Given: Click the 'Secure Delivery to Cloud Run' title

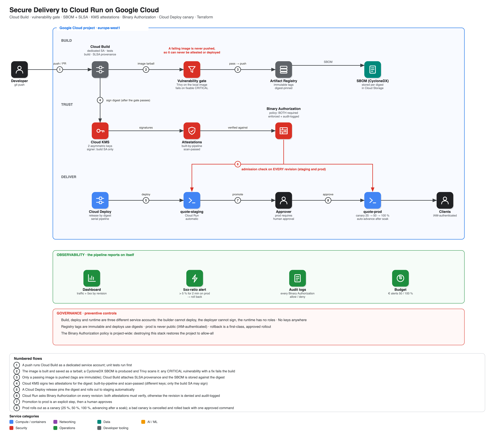Looking at the screenshot, I should pyautogui.click(x=84, y=10).
